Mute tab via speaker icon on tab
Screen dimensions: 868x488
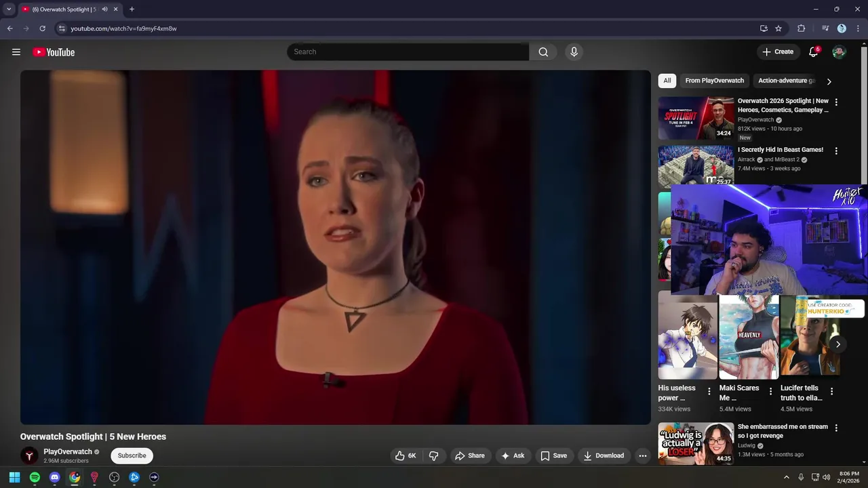tap(104, 9)
